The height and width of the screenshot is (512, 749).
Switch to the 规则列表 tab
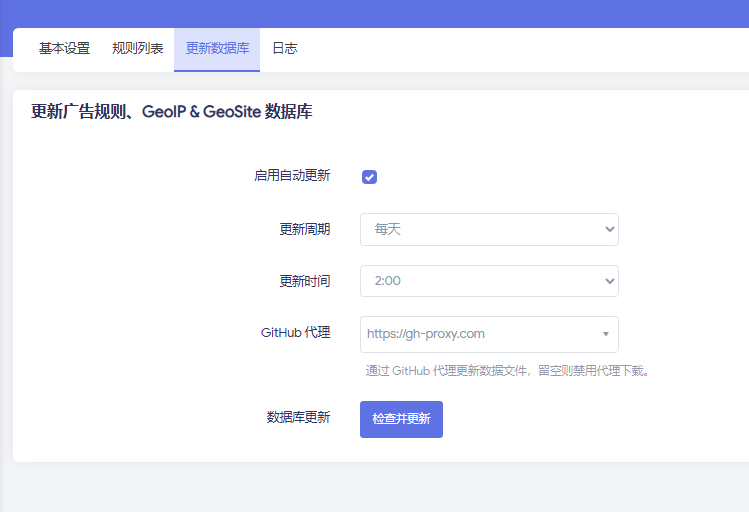[138, 48]
